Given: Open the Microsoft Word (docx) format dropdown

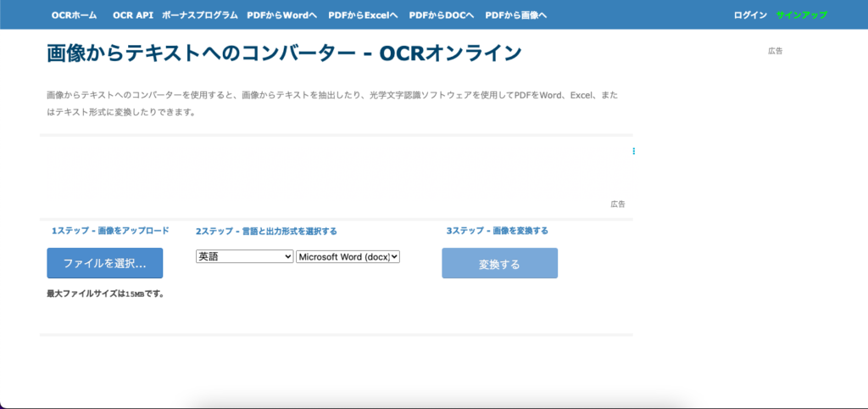Looking at the screenshot, I should coord(348,256).
